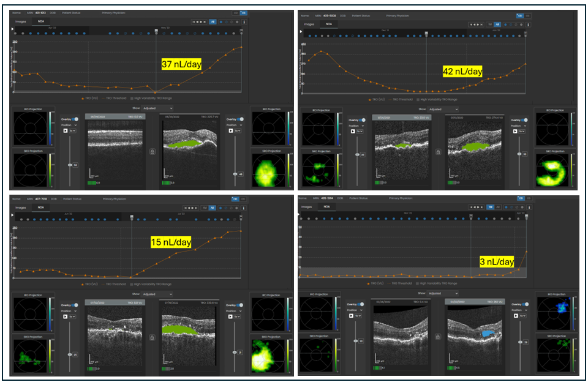Open speed dropdown beside the 05/20/2022 scan
Viewport: 588px width, 382px height.
pyautogui.click(x=238, y=130)
